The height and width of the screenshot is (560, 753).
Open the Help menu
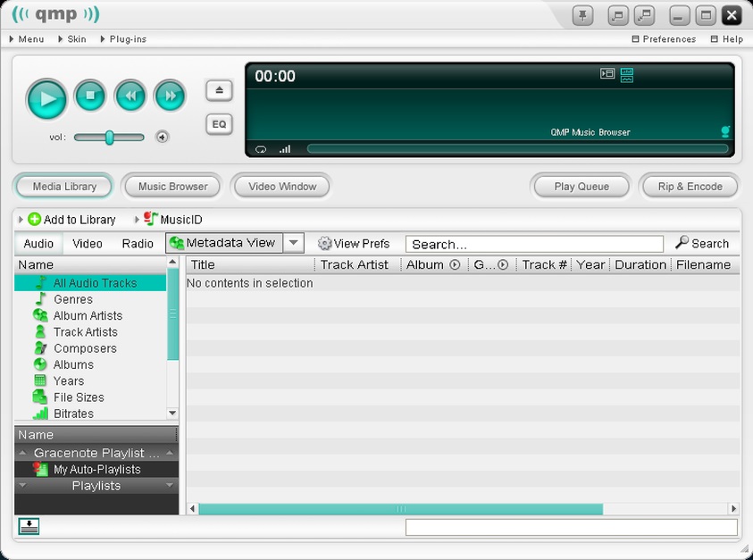tap(727, 39)
